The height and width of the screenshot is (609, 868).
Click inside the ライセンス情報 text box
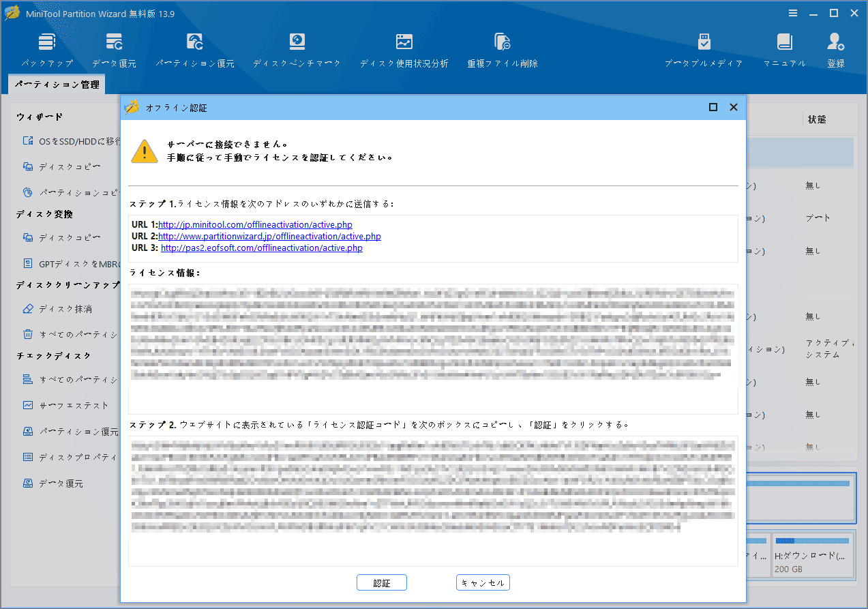[433, 348]
